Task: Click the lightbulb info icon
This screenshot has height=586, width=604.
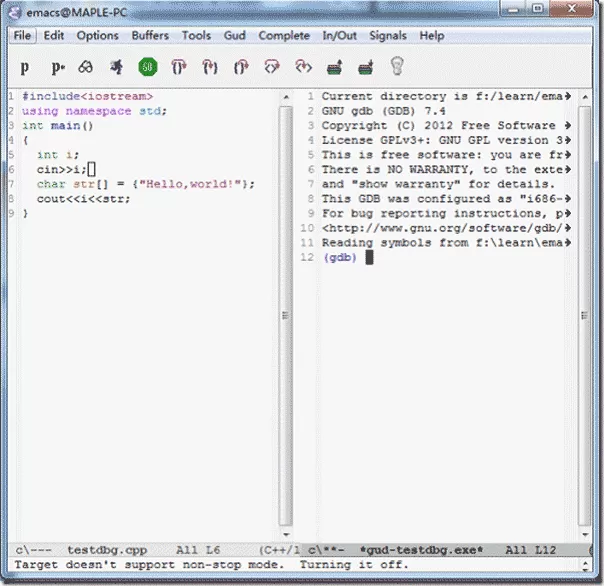Action: [397, 66]
